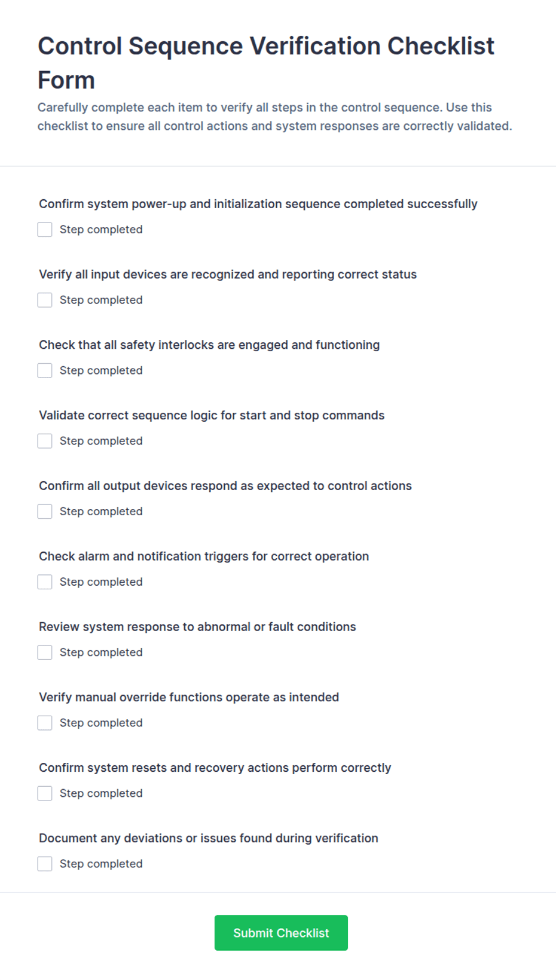
Task: Click 'Step completed' label under manual override
Action: point(101,723)
